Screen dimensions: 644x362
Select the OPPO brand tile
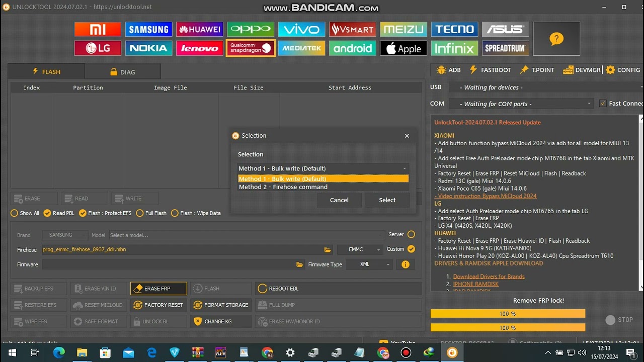point(251,29)
